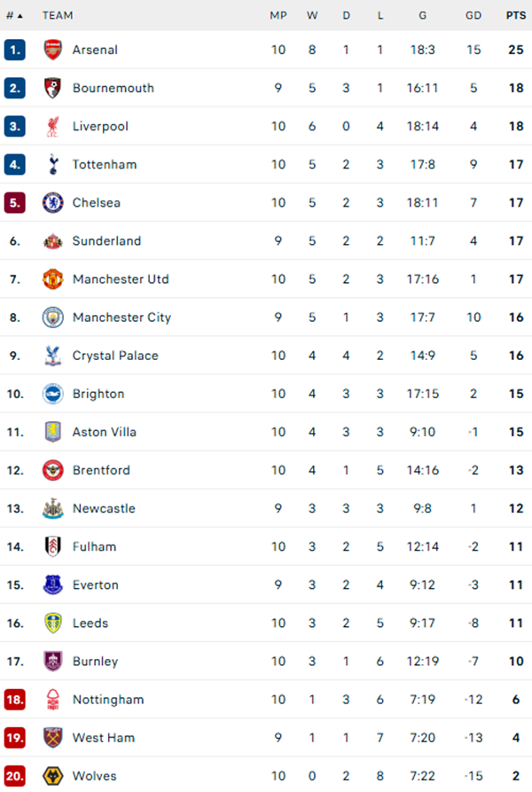
Task: Click the Wolves badge icon
Action: [50, 775]
